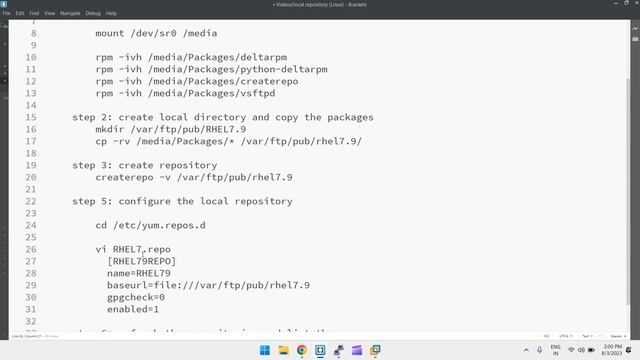
Task: Show hidden system tray icons
Action: pos(526,350)
